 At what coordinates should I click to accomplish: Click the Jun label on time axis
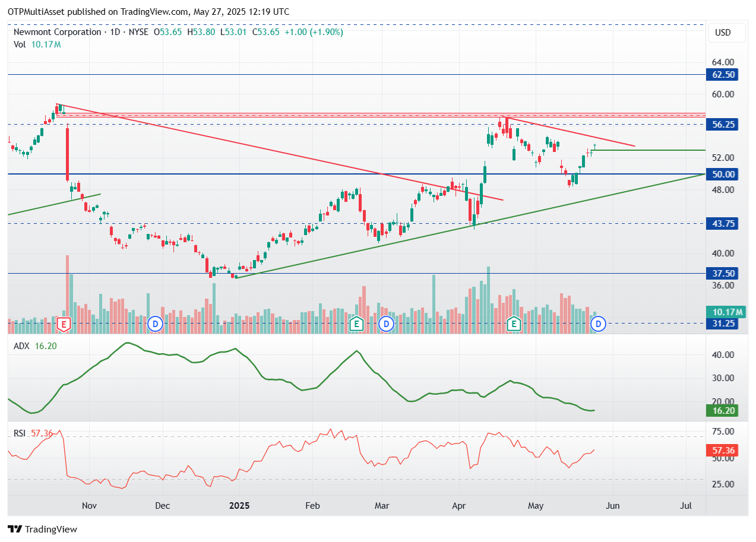613,506
